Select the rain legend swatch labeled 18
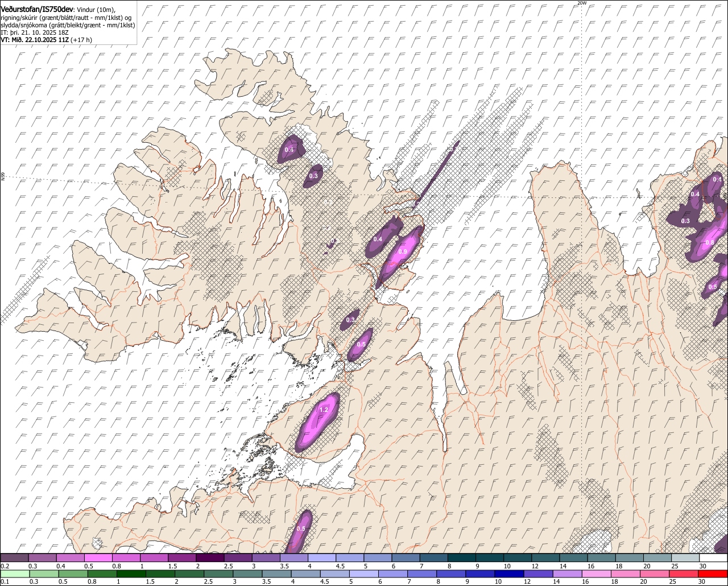This screenshot has width=728, height=586. coord(626,573)
